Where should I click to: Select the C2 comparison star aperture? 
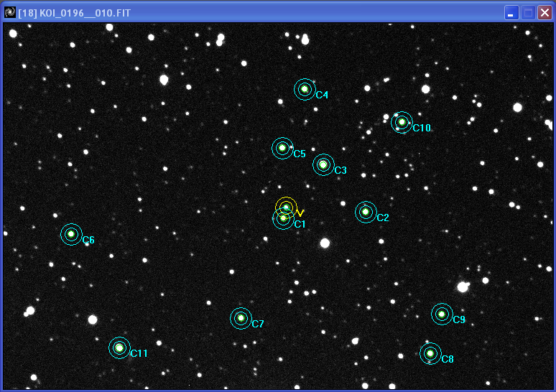tap(366, 212)
